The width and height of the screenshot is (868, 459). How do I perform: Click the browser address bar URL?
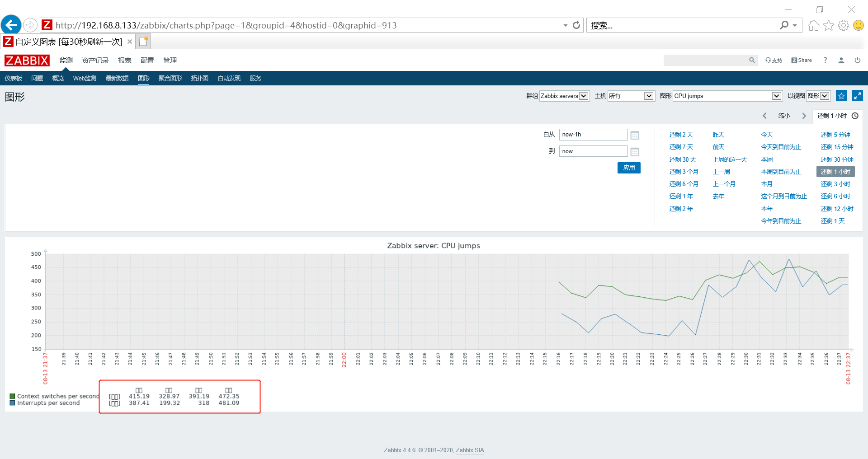pos(226,25)
